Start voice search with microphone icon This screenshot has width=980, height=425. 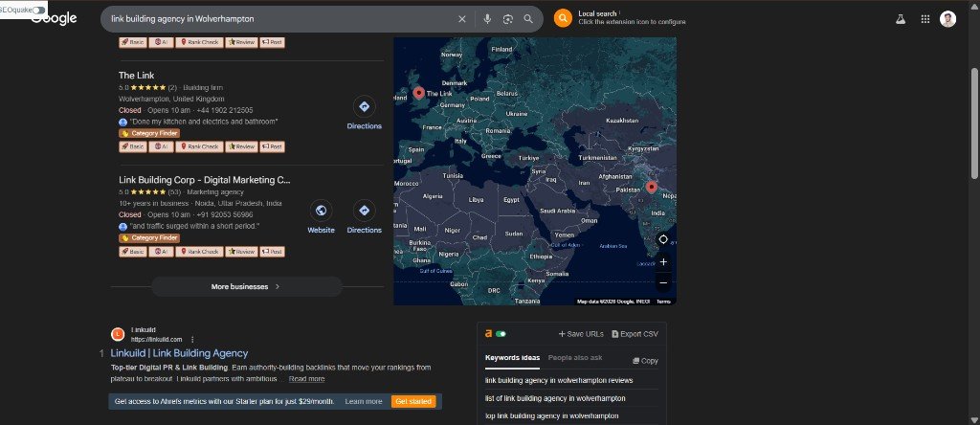coord(487,19)
